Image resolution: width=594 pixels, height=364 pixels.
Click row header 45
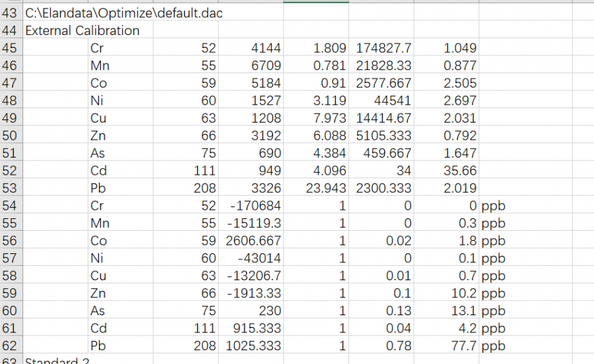pos(10,48)
